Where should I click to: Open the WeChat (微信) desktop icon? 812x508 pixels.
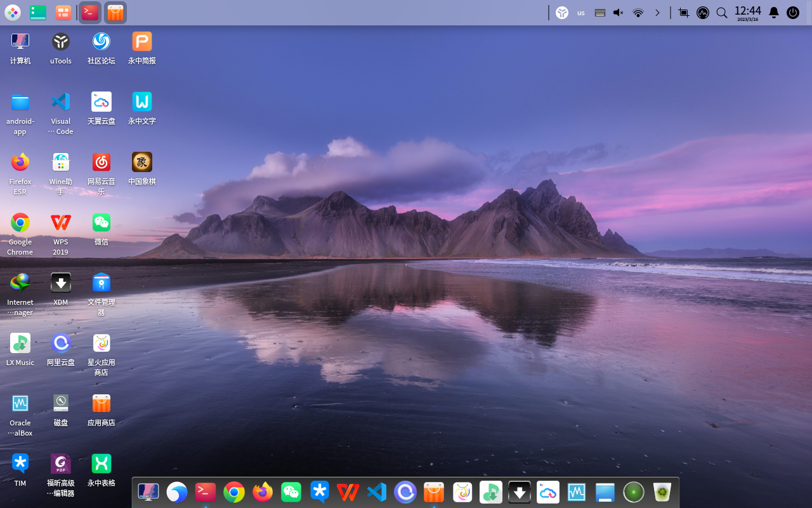[101, 223]
